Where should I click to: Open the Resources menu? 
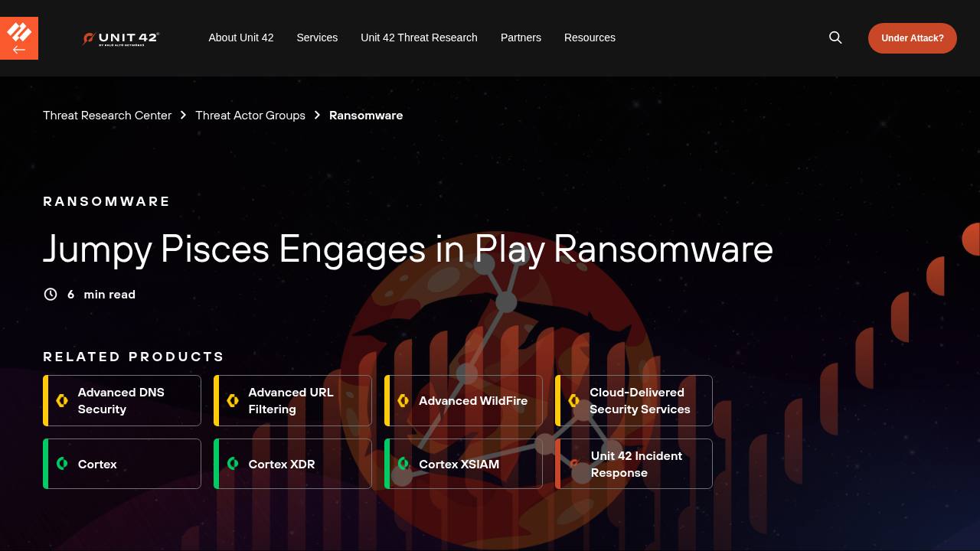click(x=590, y=37)
